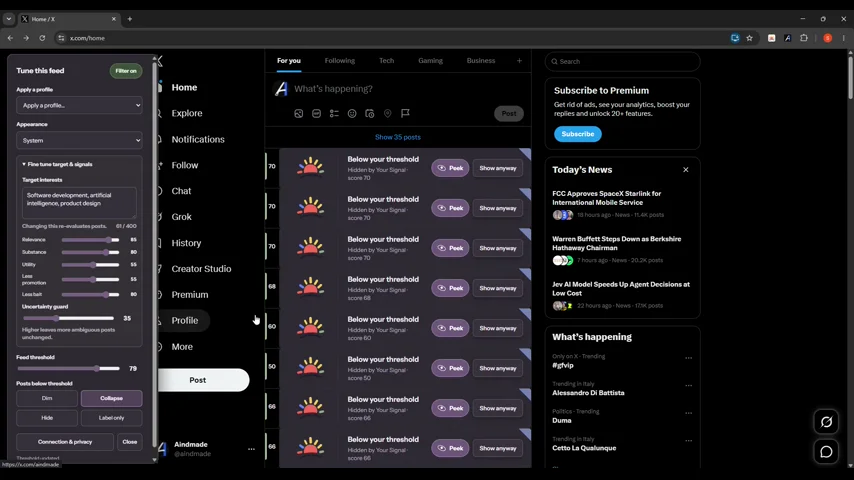This screenshot has height=480, width=854.
Task: Click the blue Subscribe button
Action: point(578,134)
